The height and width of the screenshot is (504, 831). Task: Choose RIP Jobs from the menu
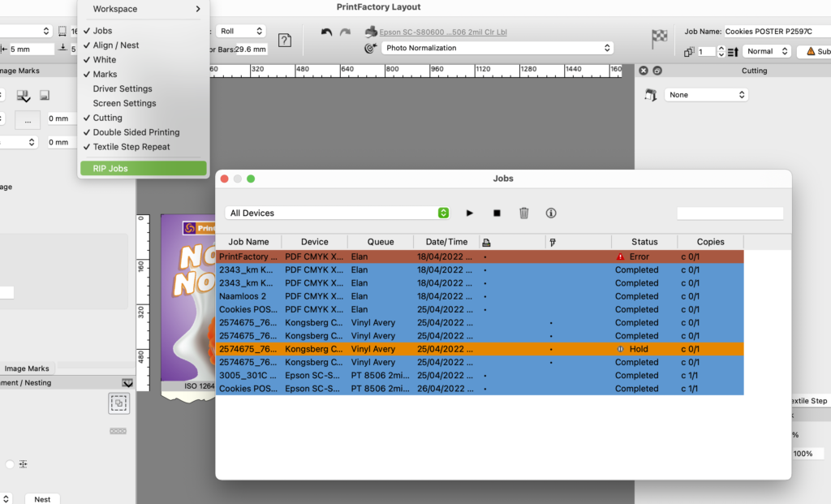(x=143, y=169)
